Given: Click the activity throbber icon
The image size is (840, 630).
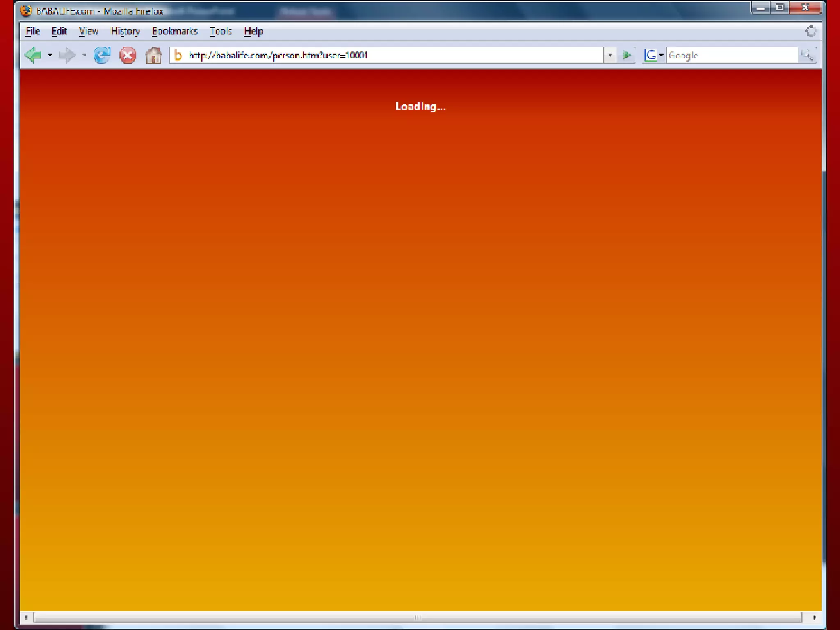Looking at the screenshot, I should 810,31.
